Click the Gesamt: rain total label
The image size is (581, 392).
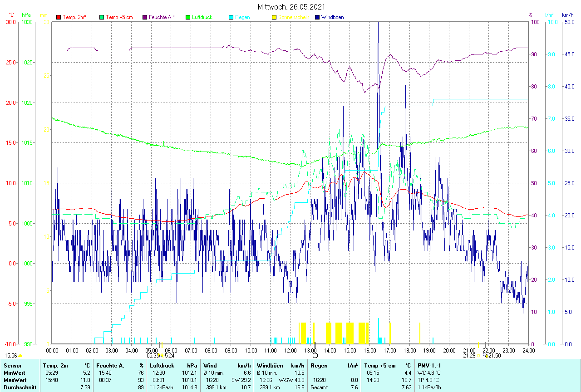tap(320, 387)
